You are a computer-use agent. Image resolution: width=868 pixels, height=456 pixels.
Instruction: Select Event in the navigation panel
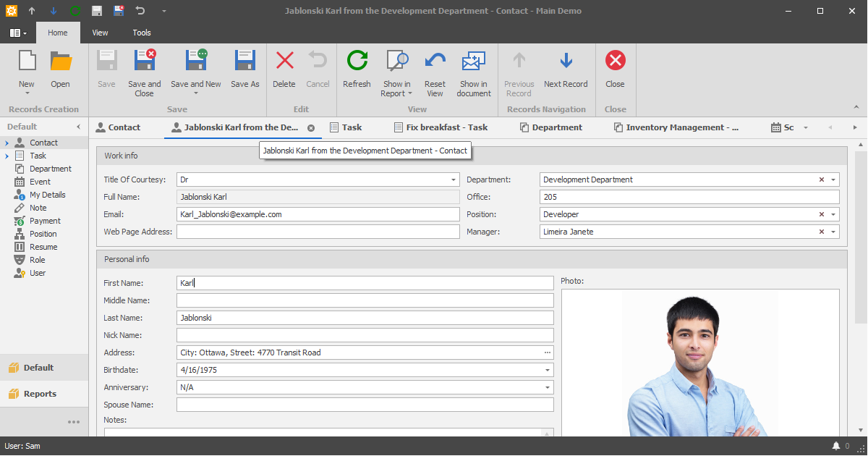[39, 181]
